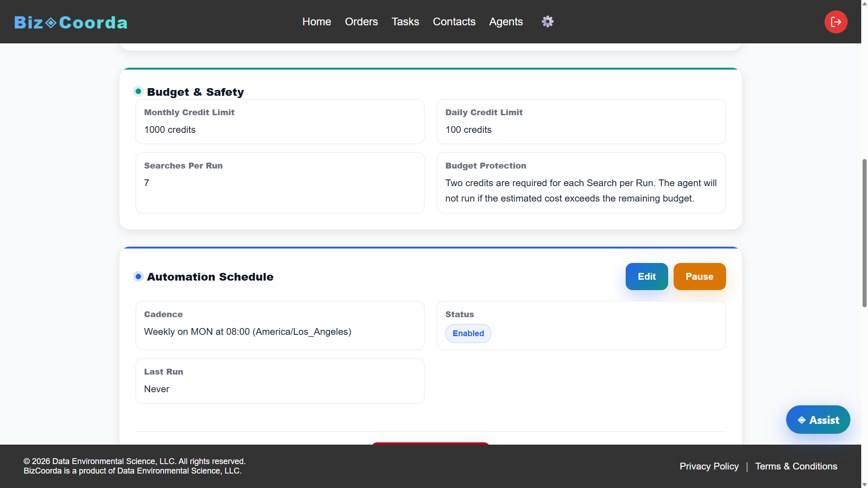868x488 pixels.
Task: Click the Enabled status badge
Action: 468,333
